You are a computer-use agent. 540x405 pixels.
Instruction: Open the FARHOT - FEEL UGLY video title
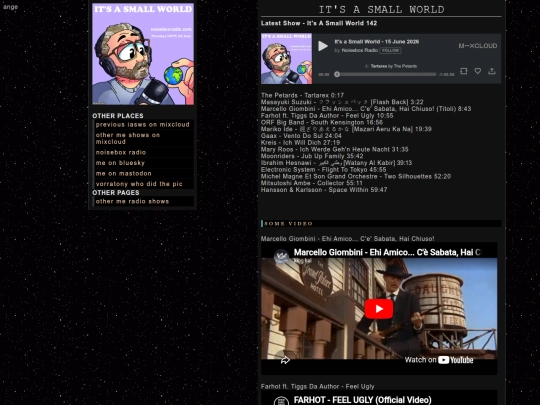coord(363,400)
